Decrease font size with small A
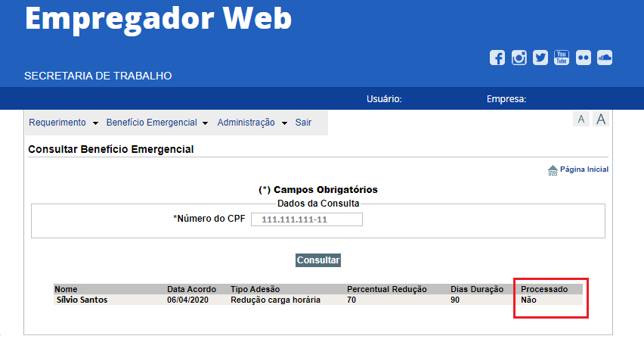 [581, 120]
